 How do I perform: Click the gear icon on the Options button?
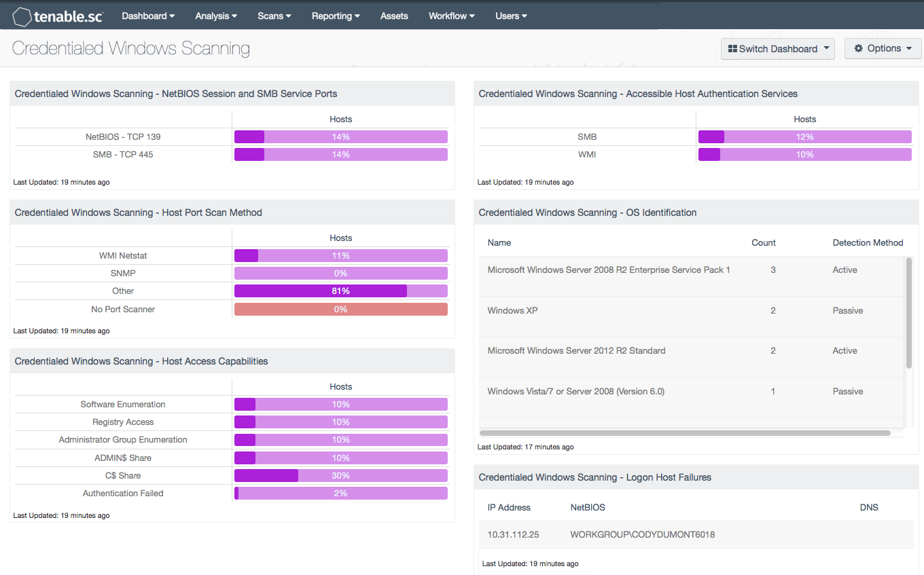pos(857,48)
